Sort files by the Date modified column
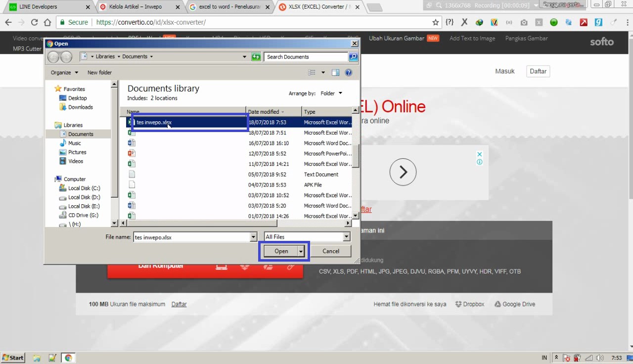 point(273,112)
